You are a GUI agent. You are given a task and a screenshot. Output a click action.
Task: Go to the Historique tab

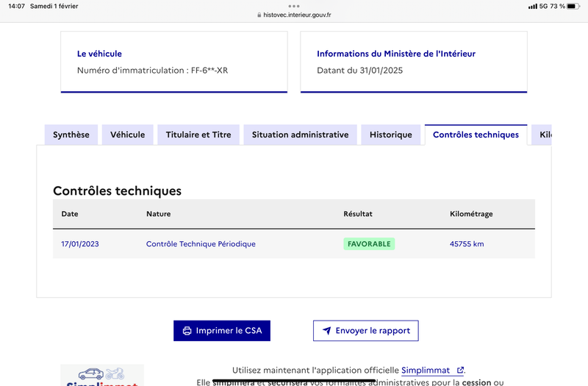391,135
